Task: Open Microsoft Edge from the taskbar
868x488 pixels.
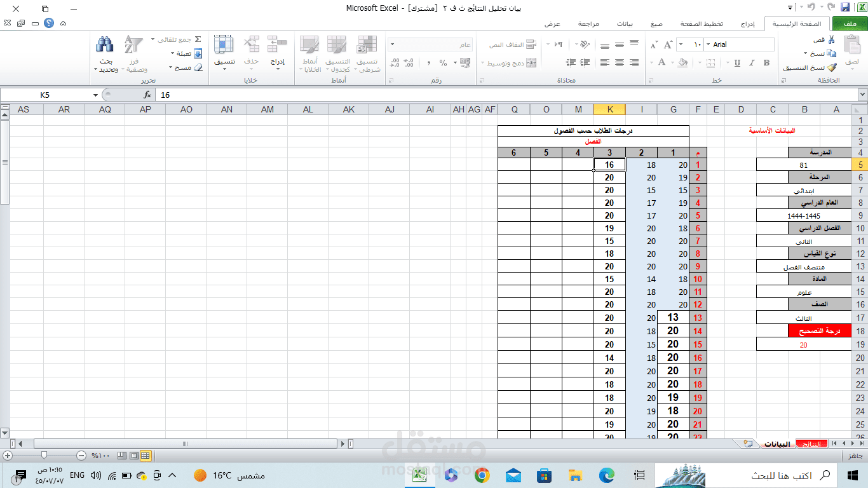Action: [606, 475]
